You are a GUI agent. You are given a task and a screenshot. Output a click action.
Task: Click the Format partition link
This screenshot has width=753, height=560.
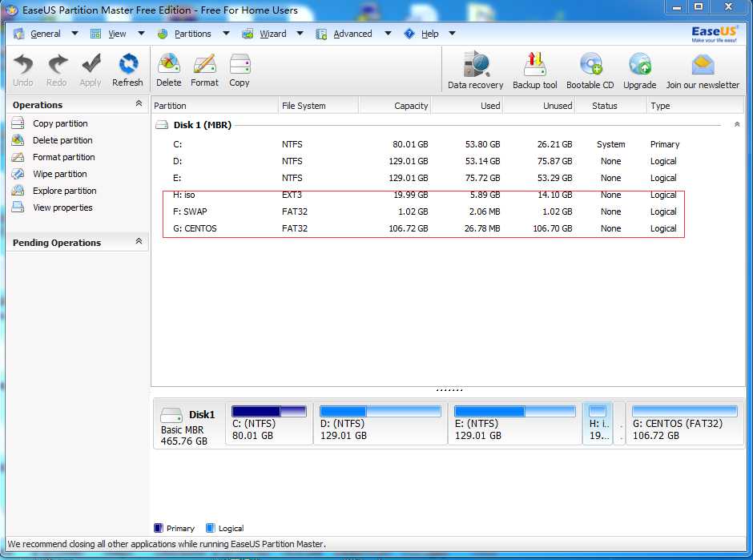pyautogui.click(x=64, y=157)
